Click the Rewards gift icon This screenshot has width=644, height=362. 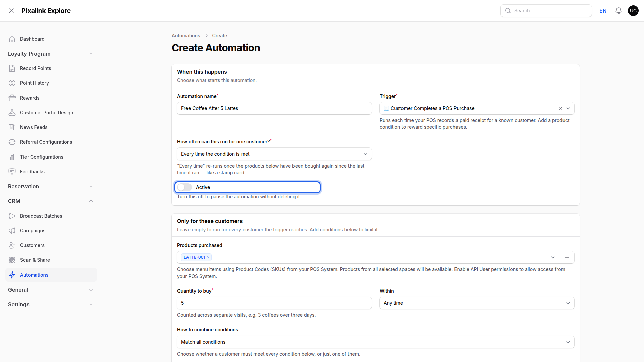12,98
